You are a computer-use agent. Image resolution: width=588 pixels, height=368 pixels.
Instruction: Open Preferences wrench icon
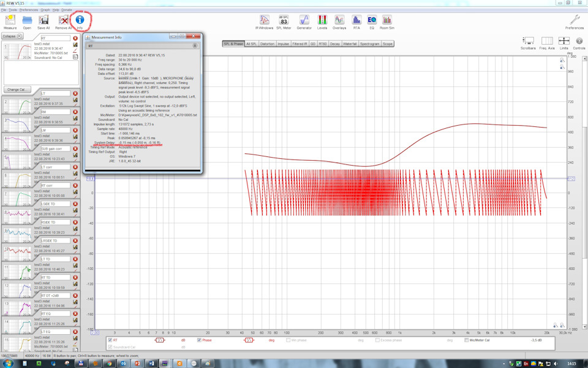coord(575,22)
